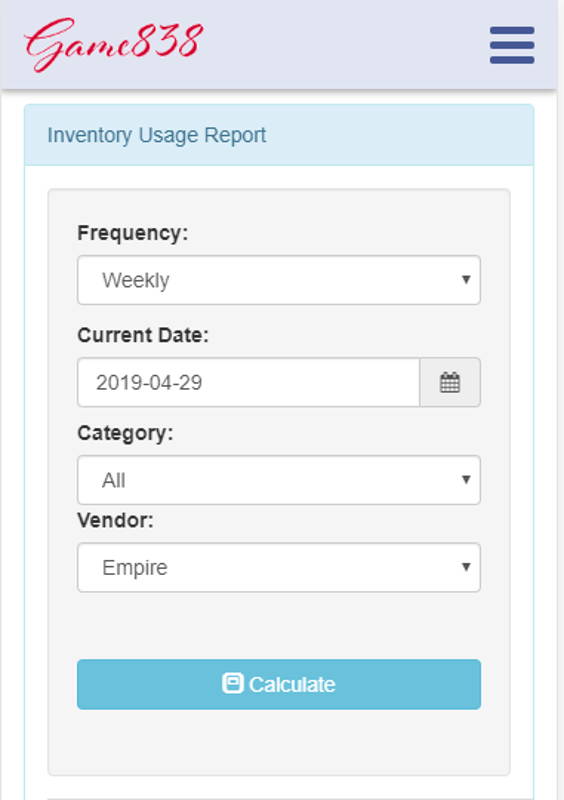
Task: Click the word Calculate on the button
Action: [x=292, y=685]
